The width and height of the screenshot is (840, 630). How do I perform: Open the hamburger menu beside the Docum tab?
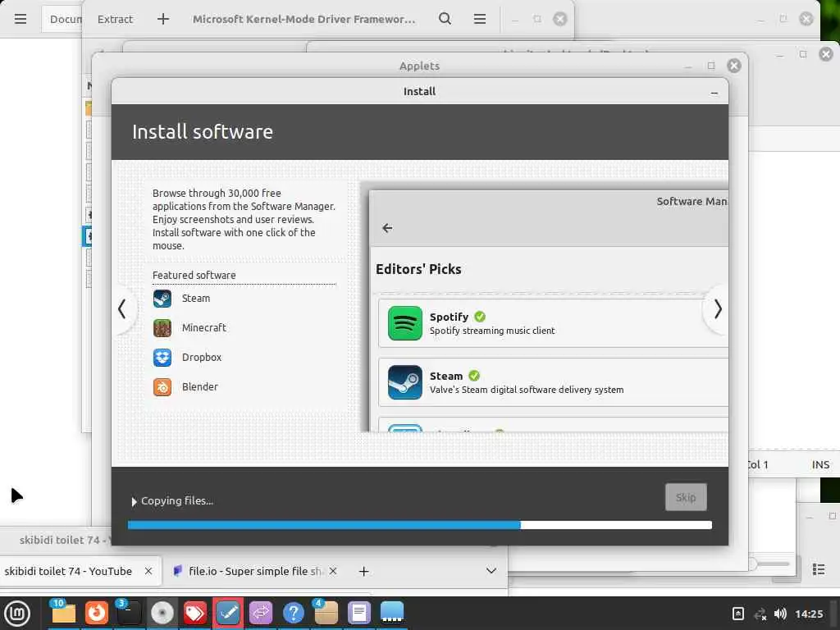tap(21, 19)
